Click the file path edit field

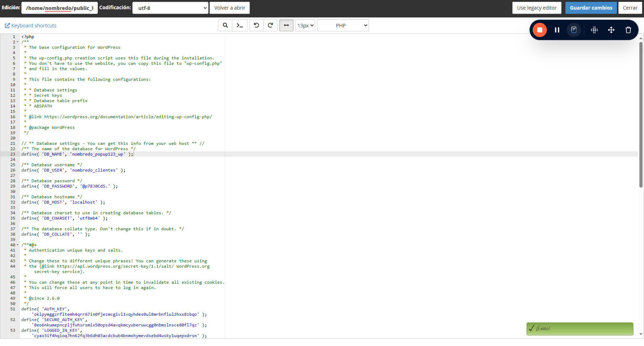(59, 8)
